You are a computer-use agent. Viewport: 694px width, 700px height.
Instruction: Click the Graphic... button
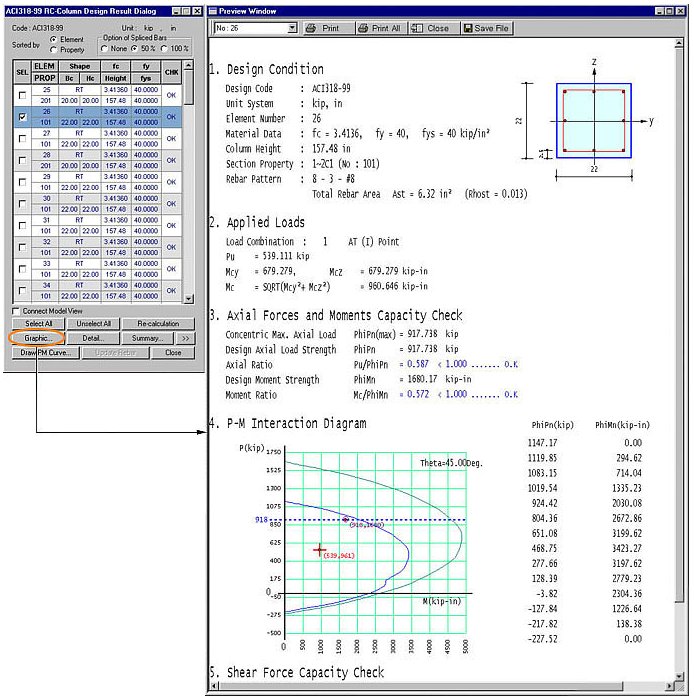38,338
